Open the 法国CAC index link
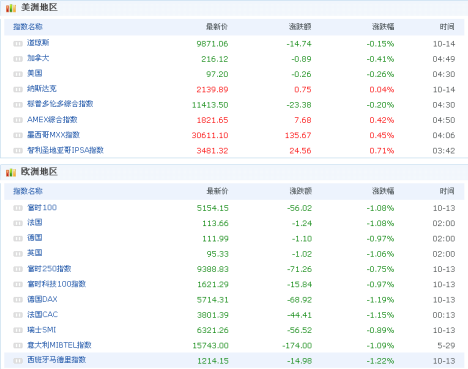The height and width of the screenshot is (369, 468). point(42,314)
